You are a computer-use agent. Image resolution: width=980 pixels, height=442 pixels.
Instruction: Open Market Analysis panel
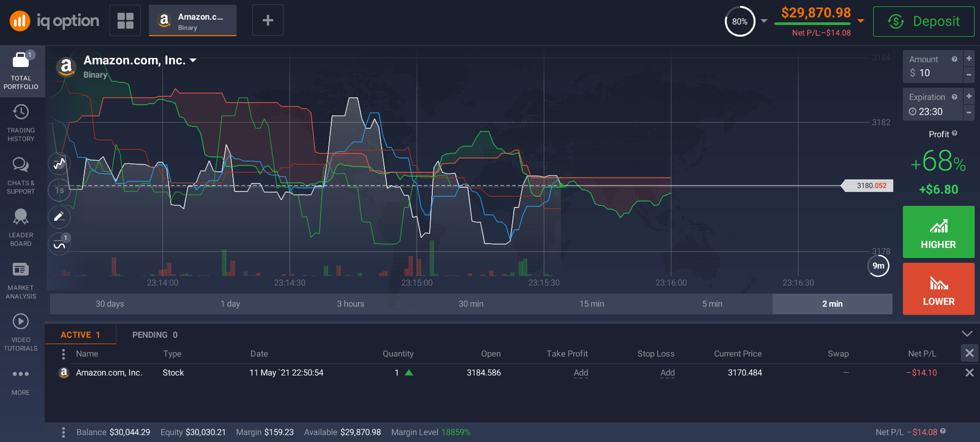tap(21, 281)
